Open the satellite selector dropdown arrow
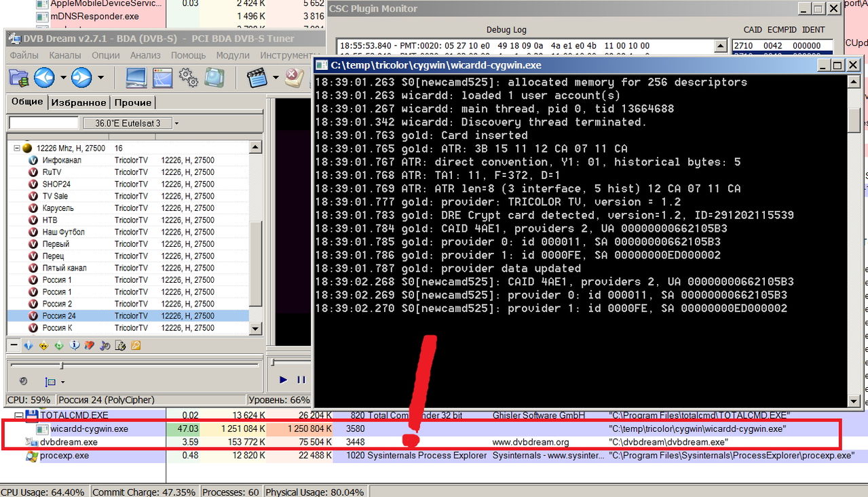868x497 pixels. tap(176, 123)
